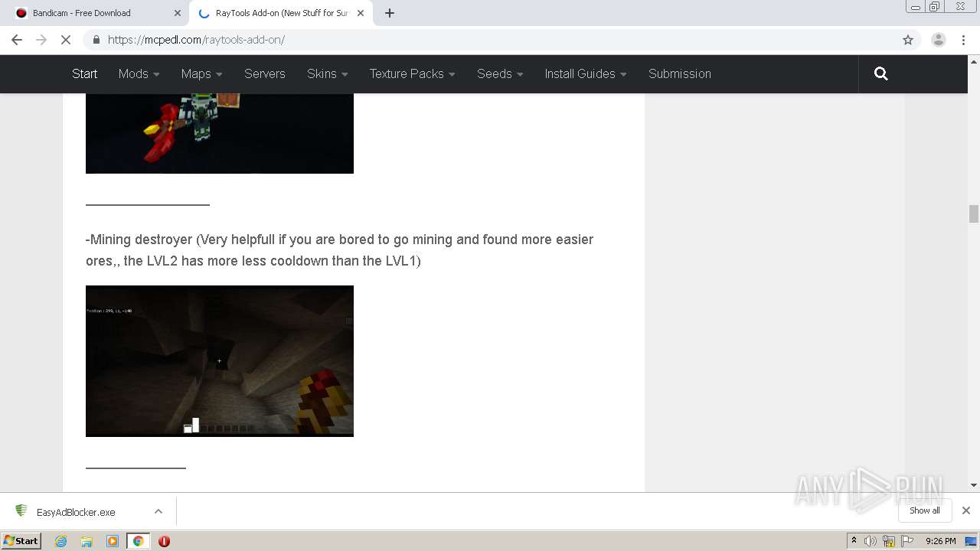Close the Bandicam tab
Screen dimensions: 980x551
(178, 13)
